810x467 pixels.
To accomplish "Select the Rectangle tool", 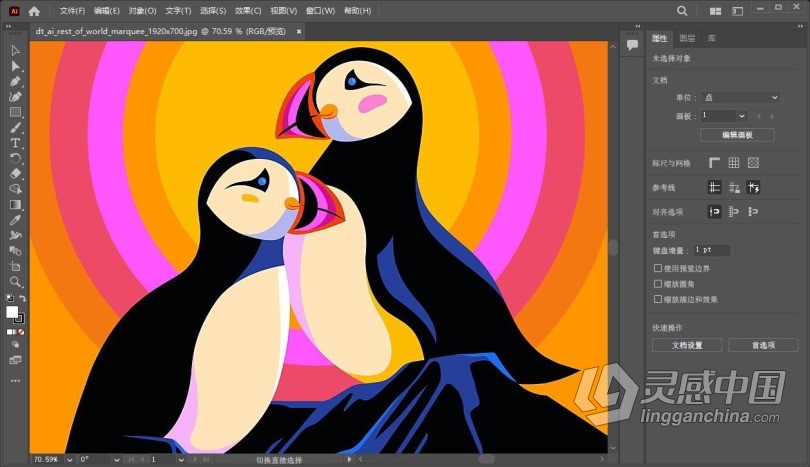I will click(x=15, y=112).
